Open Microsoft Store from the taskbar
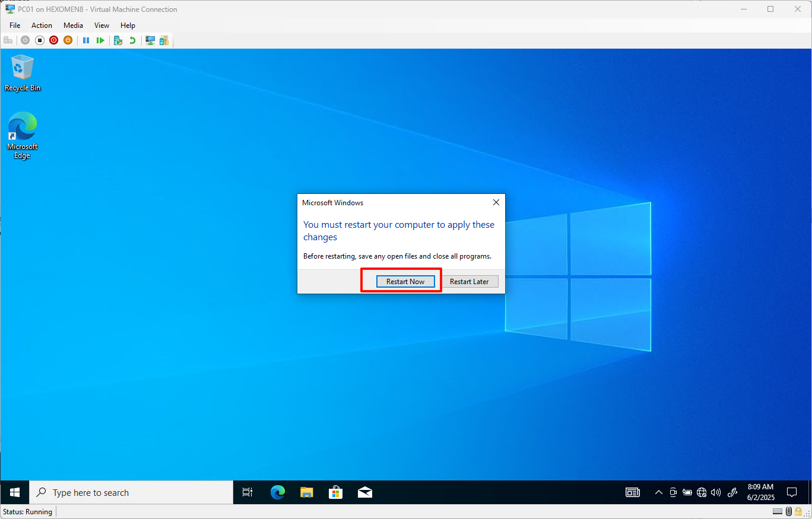 tap(335, 492)
